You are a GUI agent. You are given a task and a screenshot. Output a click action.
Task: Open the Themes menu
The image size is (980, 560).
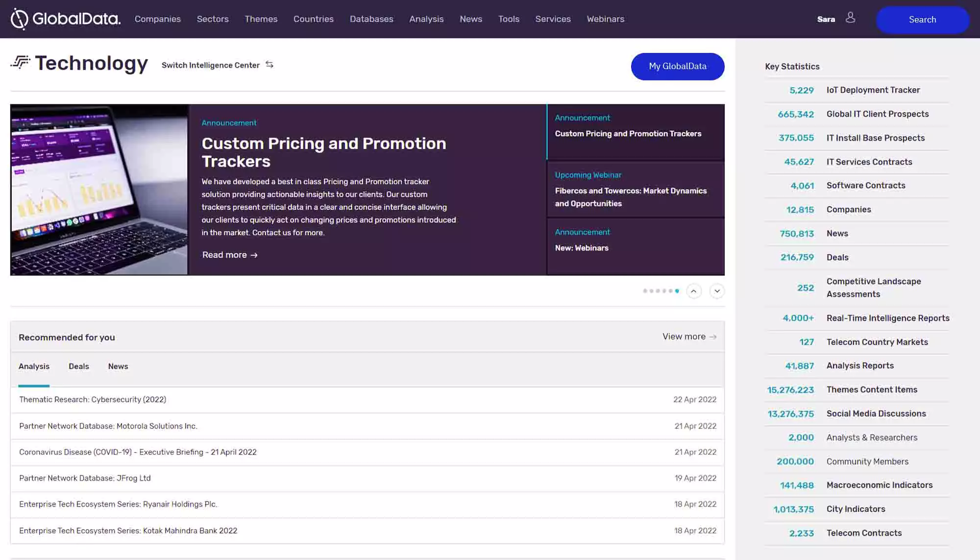(x=261, y=19)
